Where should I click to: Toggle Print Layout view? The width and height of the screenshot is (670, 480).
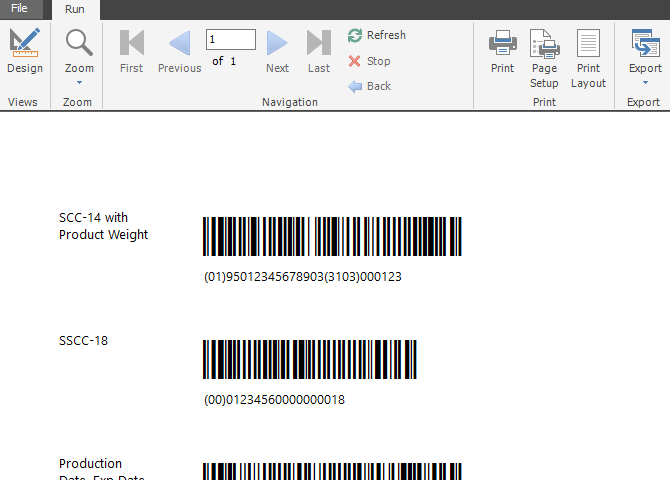[588, 58]
